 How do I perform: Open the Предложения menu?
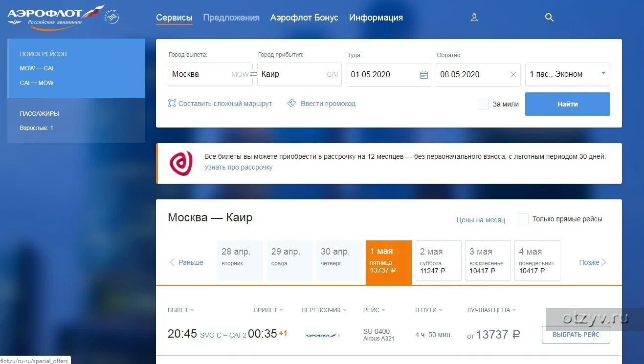coord(231,18)
